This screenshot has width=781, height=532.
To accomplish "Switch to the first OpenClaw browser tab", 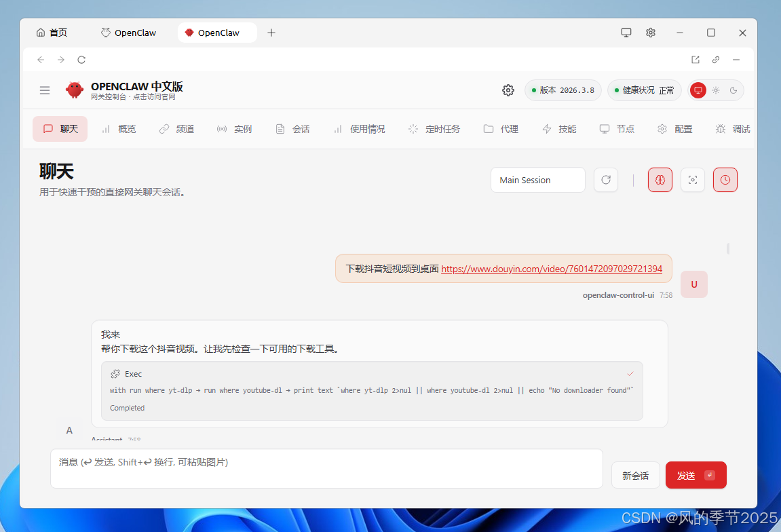I will (128, 33).
